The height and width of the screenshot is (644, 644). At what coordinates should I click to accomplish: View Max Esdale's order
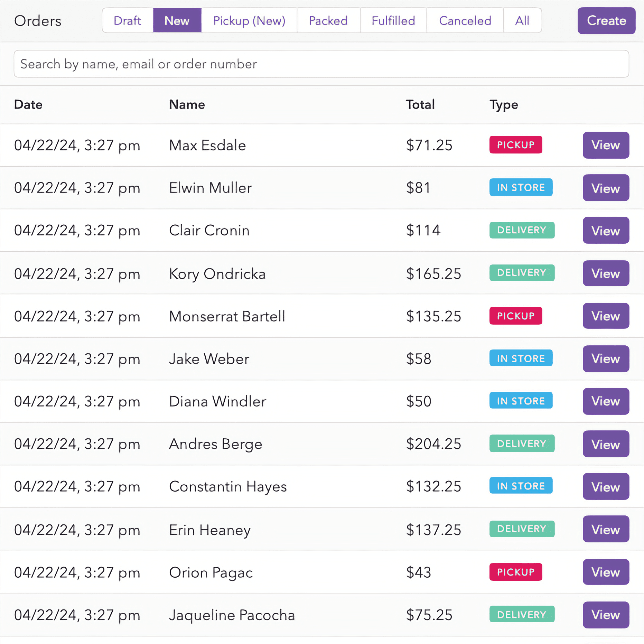tap(606, 145)
